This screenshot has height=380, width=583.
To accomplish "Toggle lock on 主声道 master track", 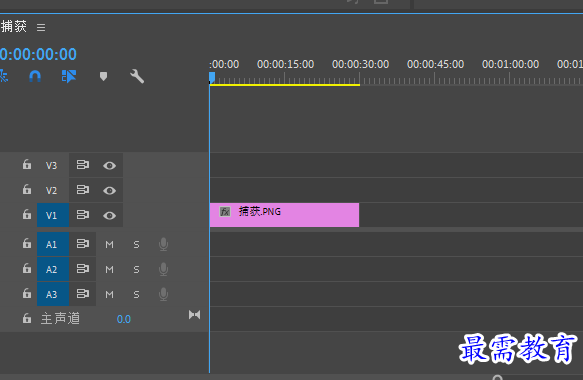I will coord(27,318).
